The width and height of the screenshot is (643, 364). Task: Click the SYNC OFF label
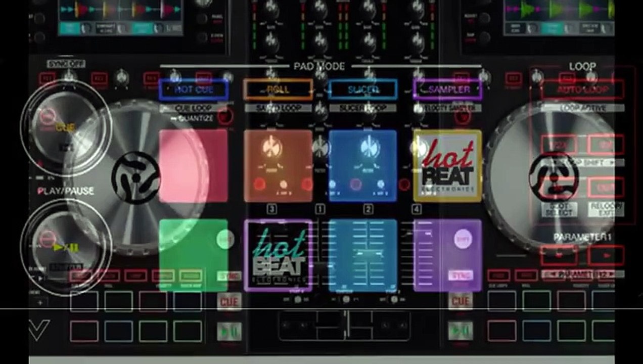click(x=66, y=64)
